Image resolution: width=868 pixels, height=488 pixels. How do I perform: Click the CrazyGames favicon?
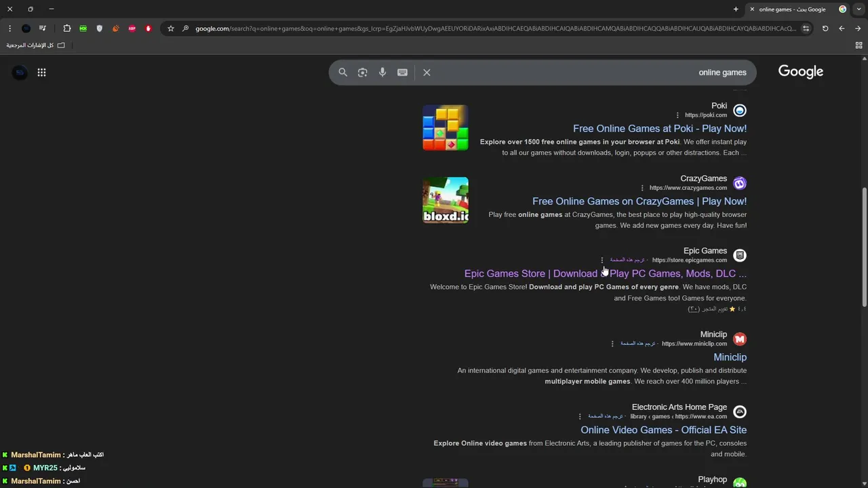[x=740, y=183]
